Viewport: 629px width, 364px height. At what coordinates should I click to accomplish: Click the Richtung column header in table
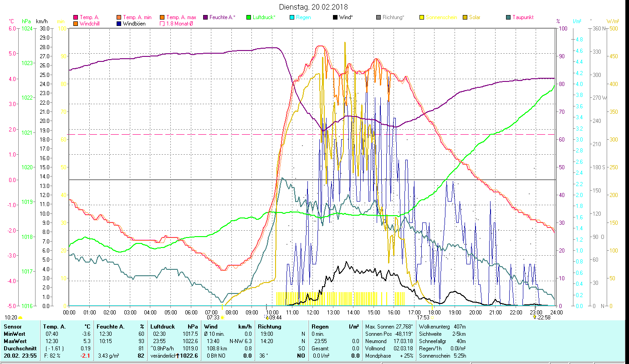[x=270, y=326]
